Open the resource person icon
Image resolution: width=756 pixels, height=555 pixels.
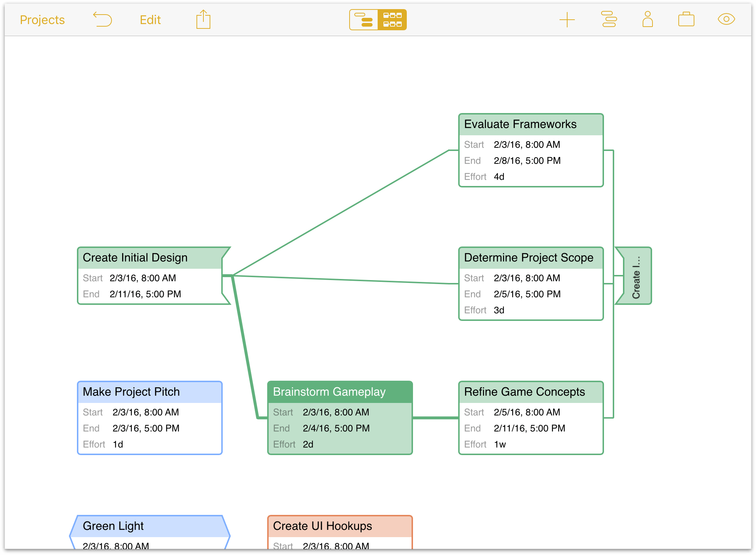[x=648, y=19]
